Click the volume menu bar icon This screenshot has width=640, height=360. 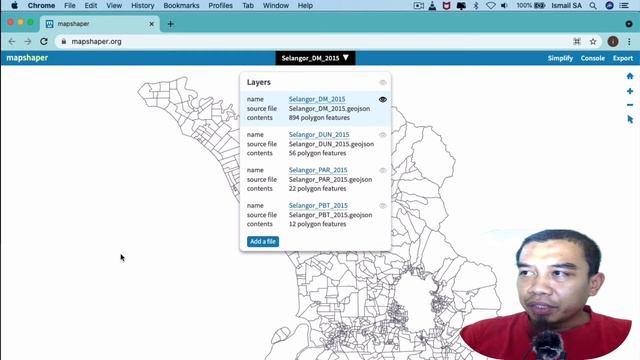pos(504,6)
